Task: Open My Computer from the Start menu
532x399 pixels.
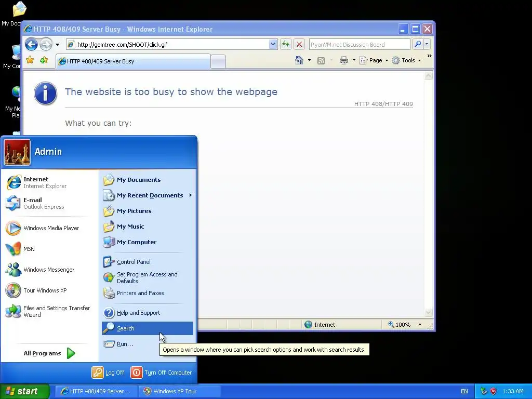Action: click(147, 242)
